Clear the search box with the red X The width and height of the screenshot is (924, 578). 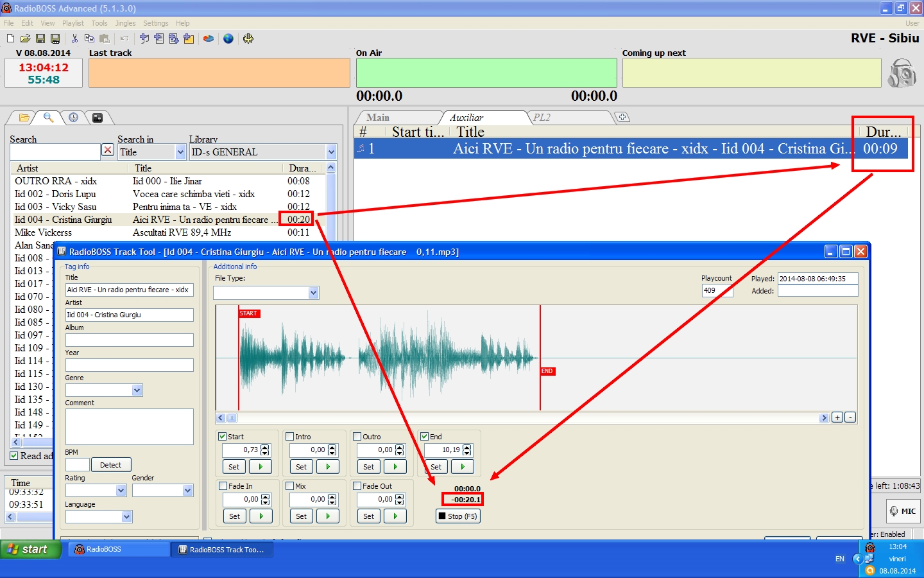coord(108,150)
